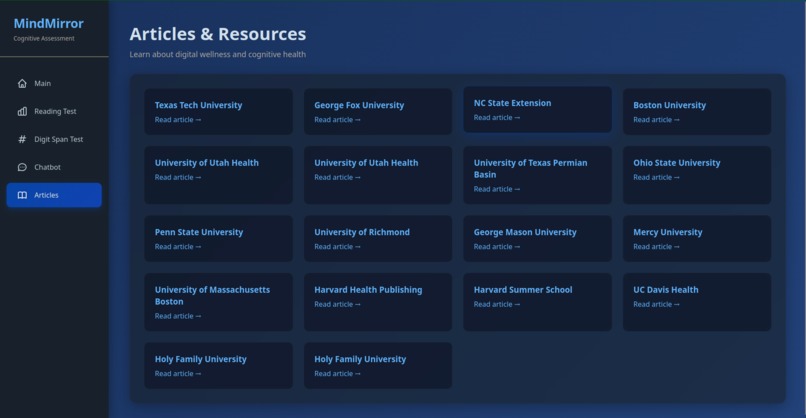Open the Harvard Summer School article

pos(538,302)
